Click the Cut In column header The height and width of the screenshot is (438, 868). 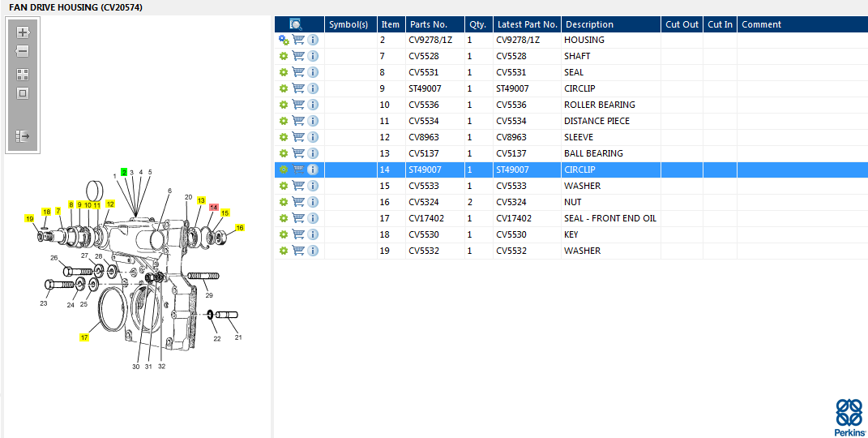(x=720, y=24)
